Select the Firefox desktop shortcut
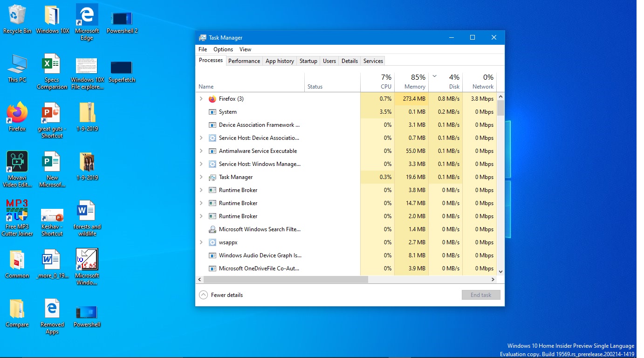Screen dimensions: 644x358 click(x=17, y=117)
